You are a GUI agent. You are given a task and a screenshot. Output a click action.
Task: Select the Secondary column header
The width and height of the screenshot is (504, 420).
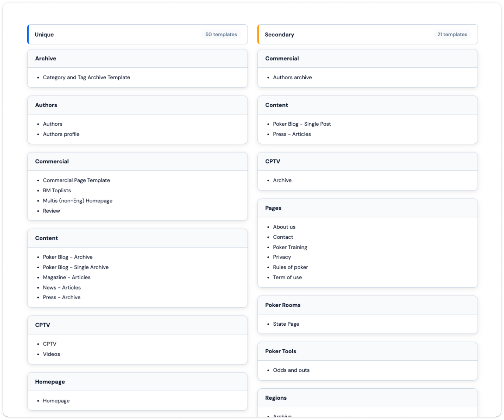tap(279, 35)
